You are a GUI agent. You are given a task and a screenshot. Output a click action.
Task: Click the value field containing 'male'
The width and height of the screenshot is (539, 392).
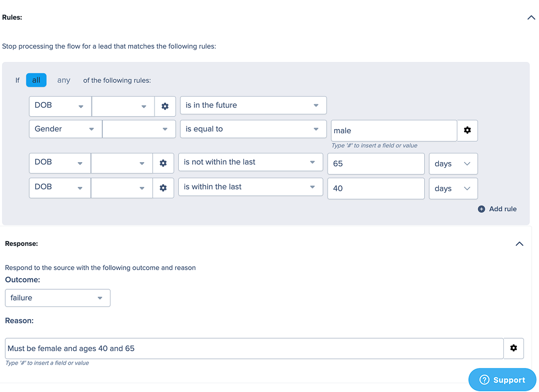click(x=394, y=131)
